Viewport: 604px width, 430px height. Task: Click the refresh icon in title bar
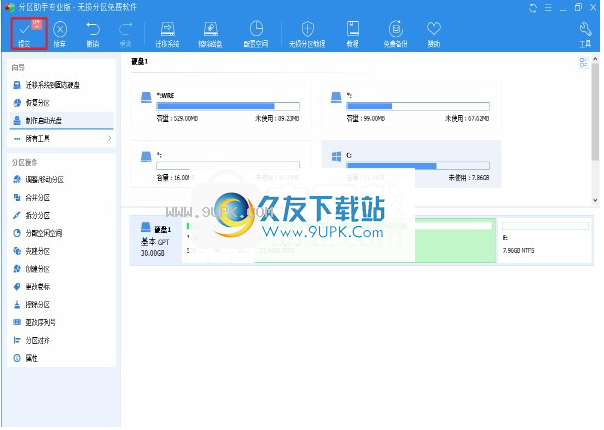(533, 8)
